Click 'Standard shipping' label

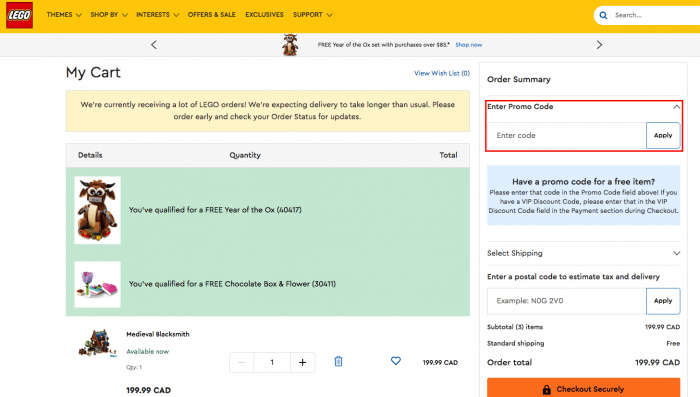pos(516,343)
